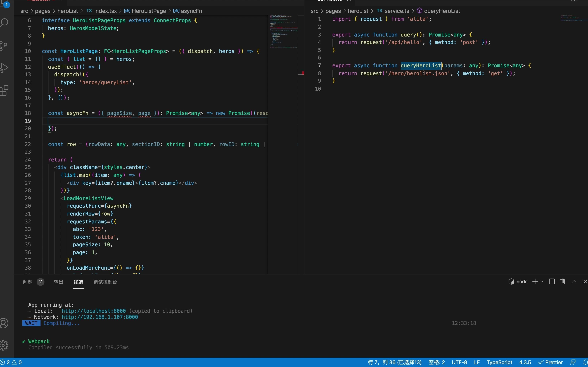Click the errors and warnings status counter

pyautogui.click(x=11, y=362)
